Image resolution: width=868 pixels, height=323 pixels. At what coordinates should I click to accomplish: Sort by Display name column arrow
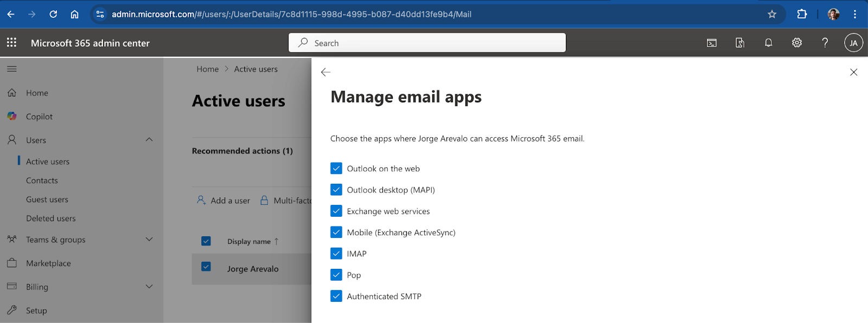(x=277, y=241)
